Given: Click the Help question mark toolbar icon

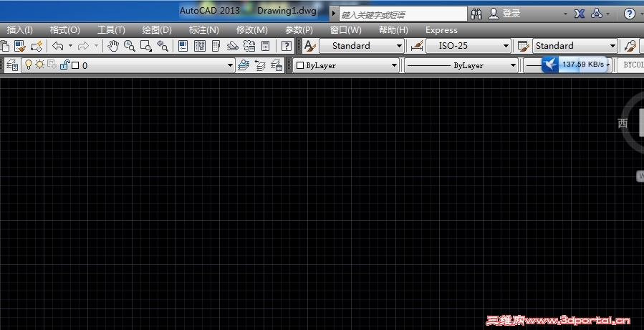Looking at the screenshot, I should point(287,46).
